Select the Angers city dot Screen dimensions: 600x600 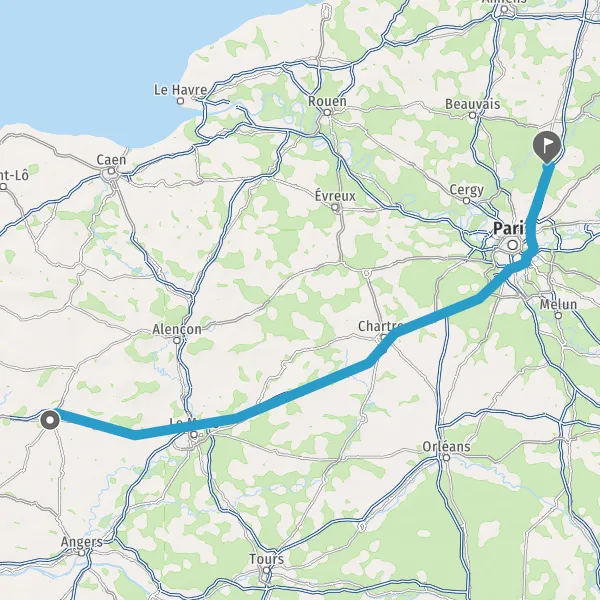click(82, 553)
